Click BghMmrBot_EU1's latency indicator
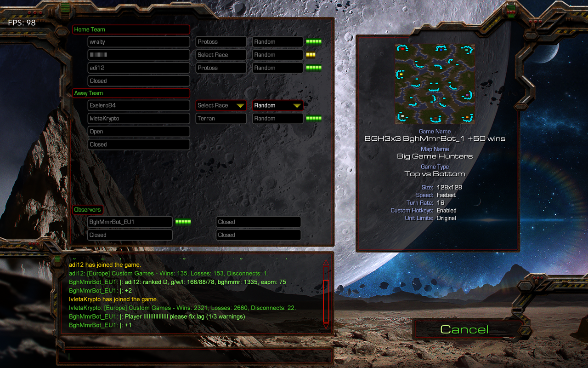588x368 pixels. coord(183,222)
